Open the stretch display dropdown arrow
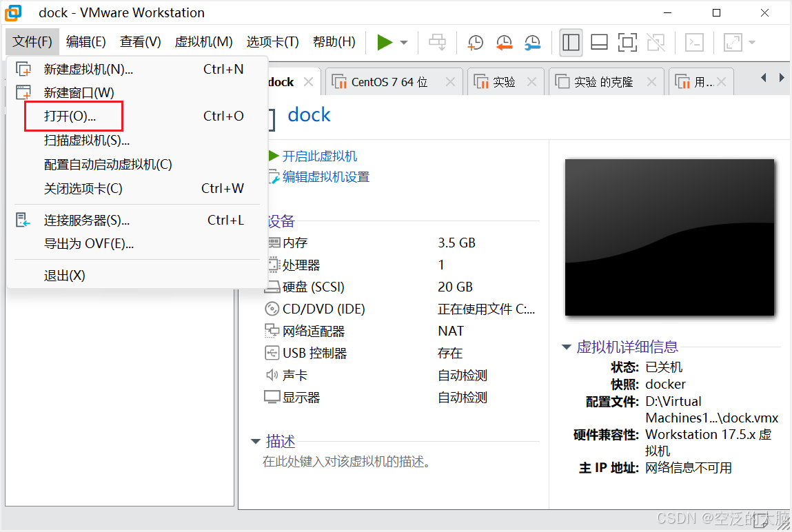 click(751, 43)
